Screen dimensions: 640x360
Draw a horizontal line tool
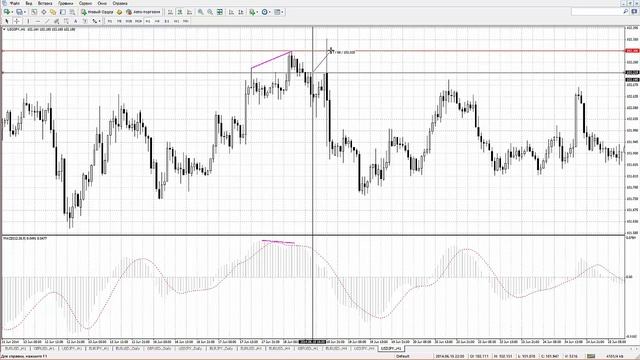point(38,21)
